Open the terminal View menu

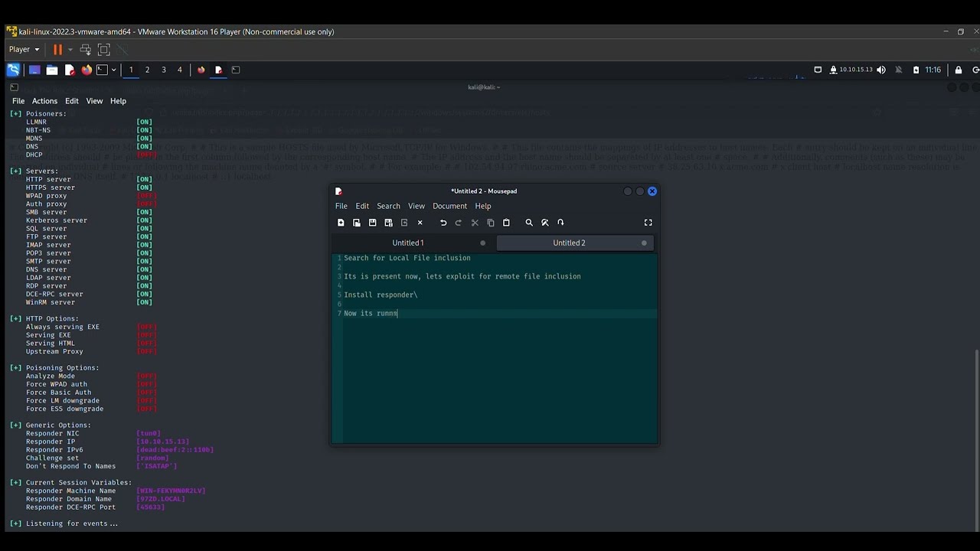tap(94, 101)
